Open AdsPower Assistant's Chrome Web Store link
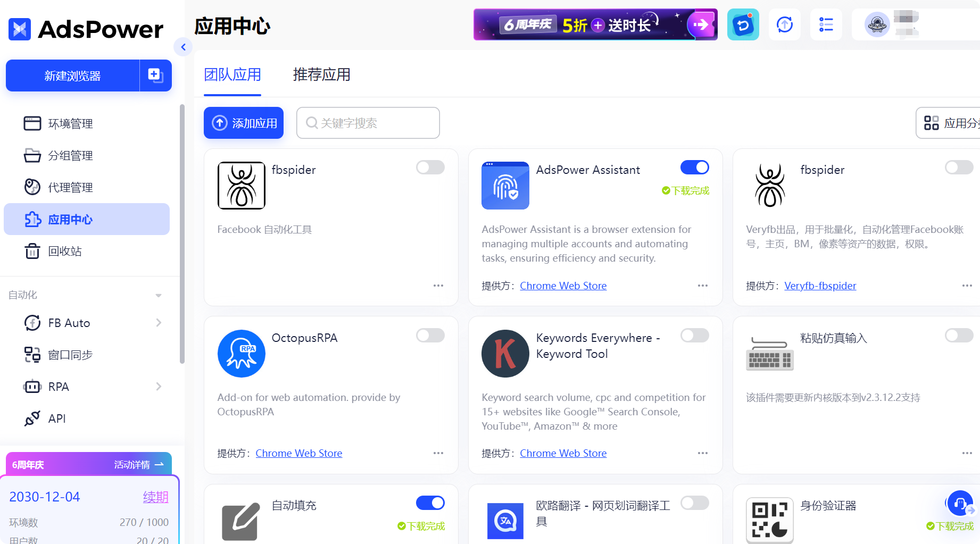Screen dimensions: 980x544 pyautogui.click(x=563, y=286)
